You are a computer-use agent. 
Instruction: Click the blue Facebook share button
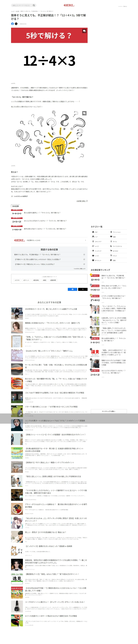click(73, 289)
